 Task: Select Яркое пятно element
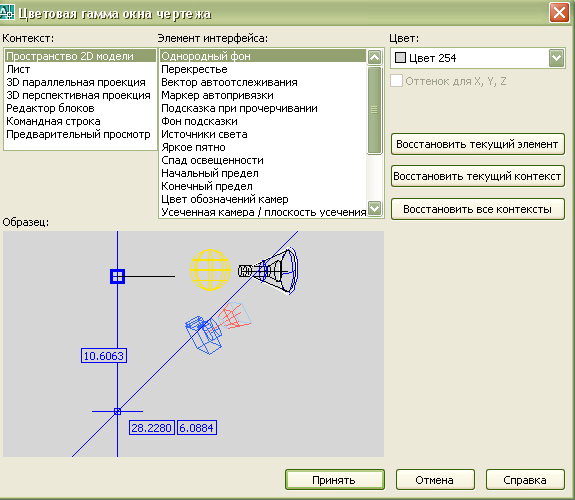(263, 147)
